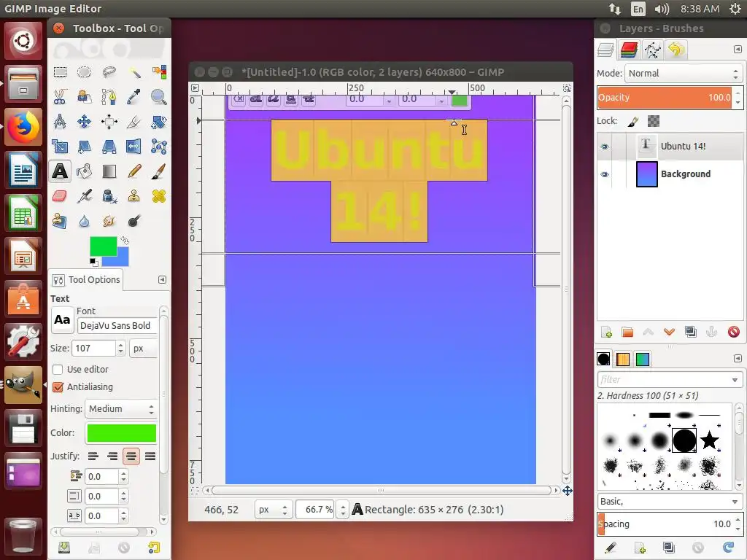Choose the Blend gradient tool
This screenshot has height=560, width=747.
[109, 171]
